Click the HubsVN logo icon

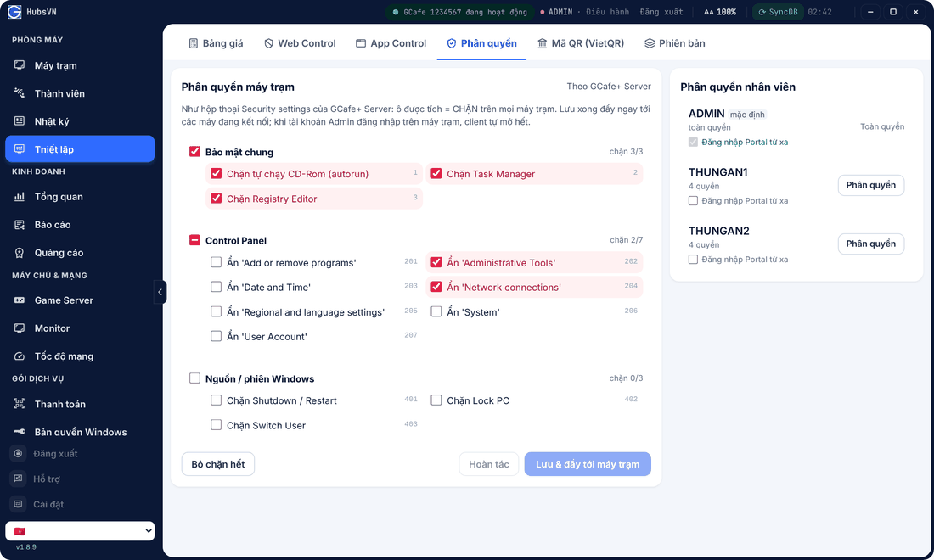[14, 12]
